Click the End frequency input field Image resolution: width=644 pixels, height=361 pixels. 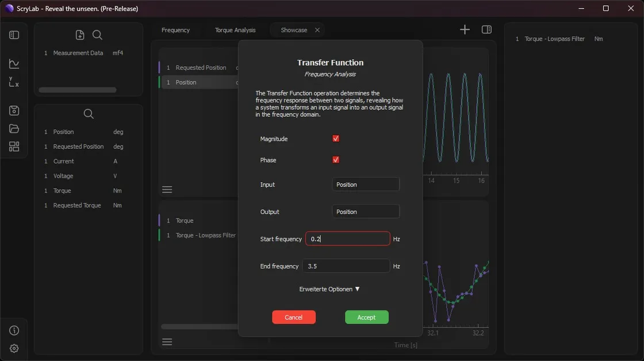pyautogui.click(x=346, y=266)
